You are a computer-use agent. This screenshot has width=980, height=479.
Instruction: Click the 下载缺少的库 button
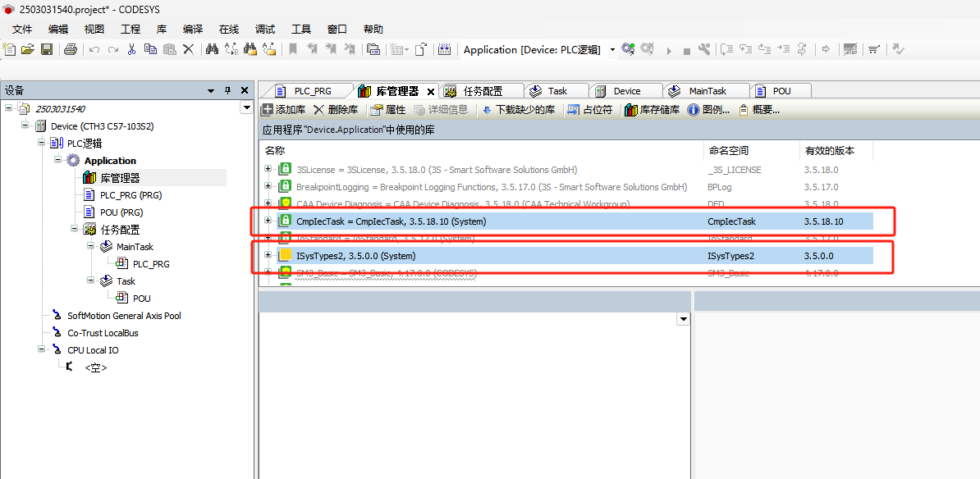point(518,110)
